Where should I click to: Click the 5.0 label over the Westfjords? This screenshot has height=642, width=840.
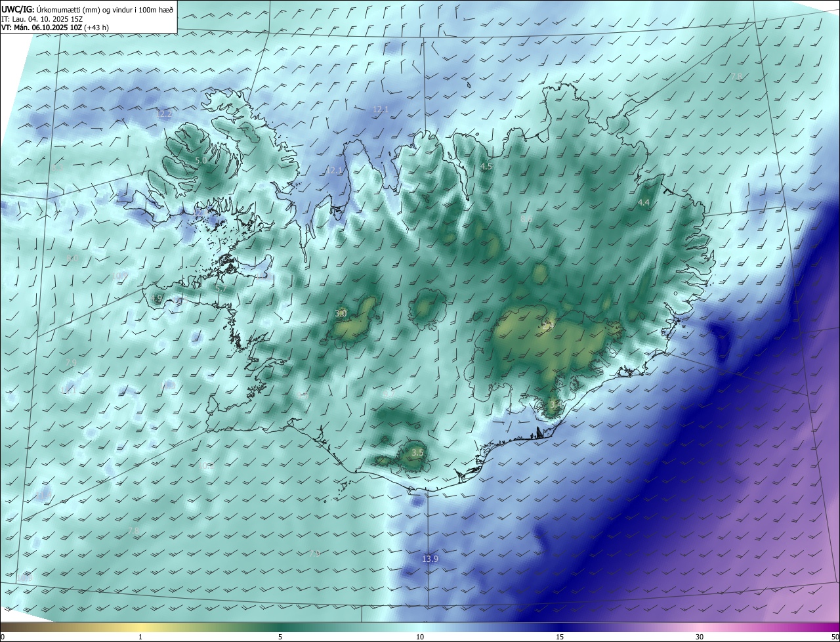coord(201,160)
